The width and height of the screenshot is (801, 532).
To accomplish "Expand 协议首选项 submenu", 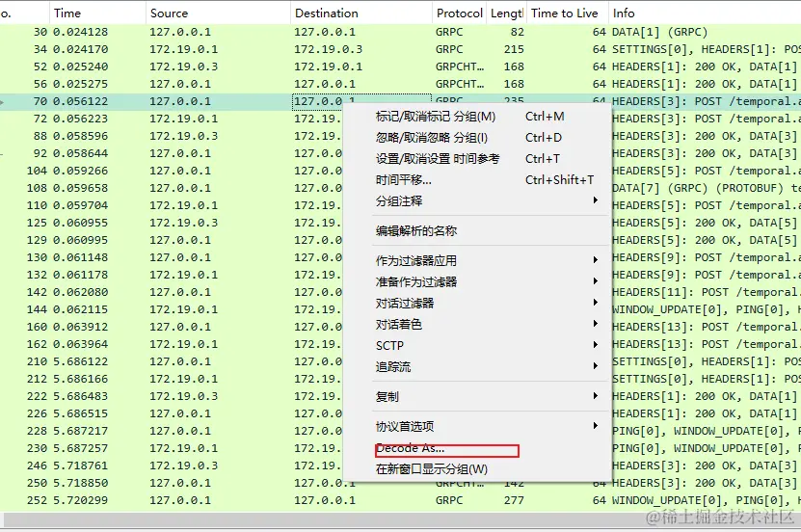I will click(477, 426).
